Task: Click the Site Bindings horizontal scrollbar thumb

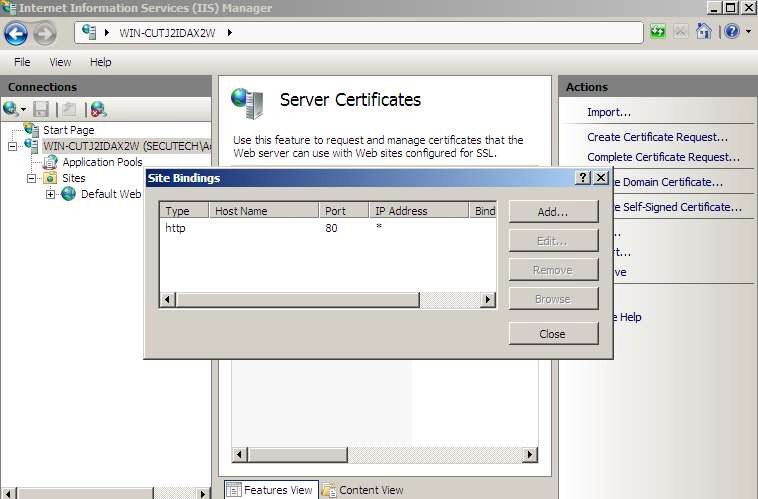Action: [297, 300]
